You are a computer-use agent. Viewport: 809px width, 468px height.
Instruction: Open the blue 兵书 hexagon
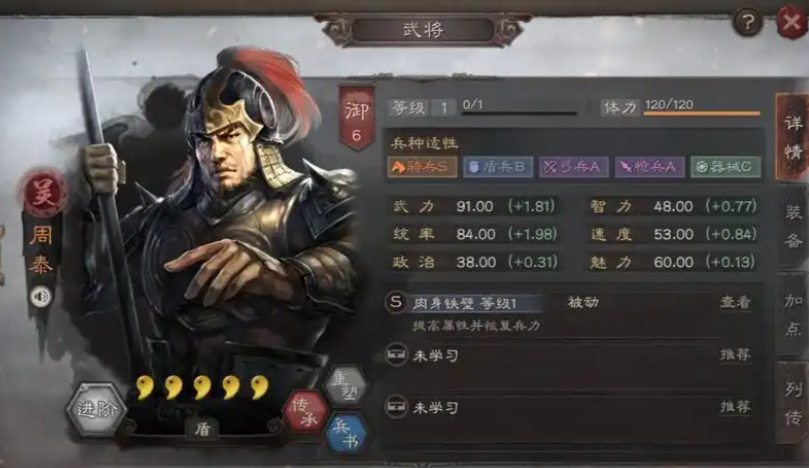346,434
